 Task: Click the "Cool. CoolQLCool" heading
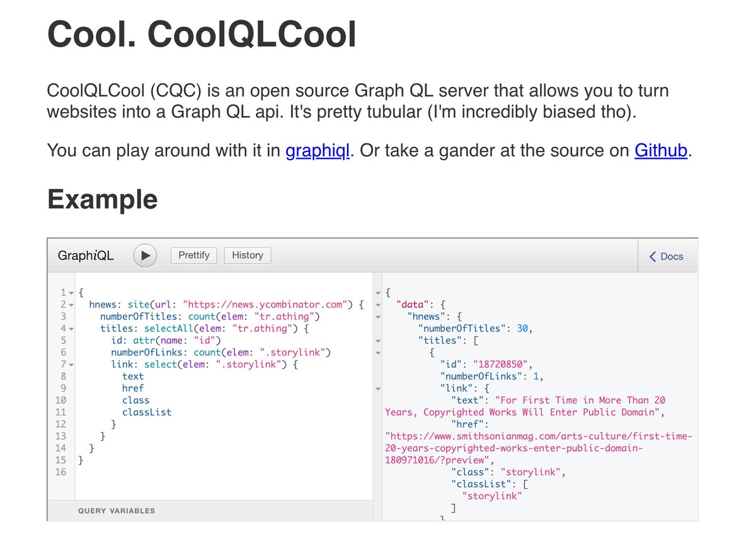pyautogui.click(x=202, y=35)
